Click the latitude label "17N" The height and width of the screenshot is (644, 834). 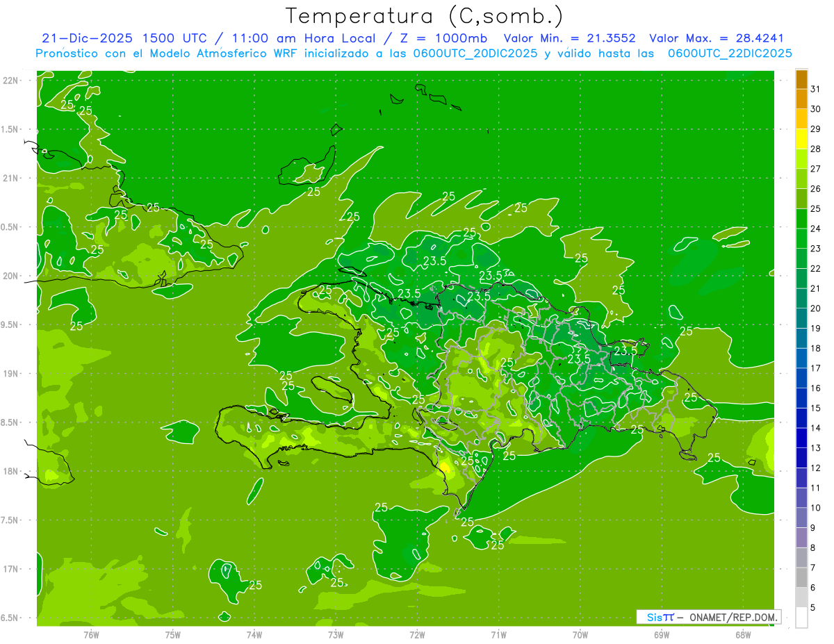(10, 569)
